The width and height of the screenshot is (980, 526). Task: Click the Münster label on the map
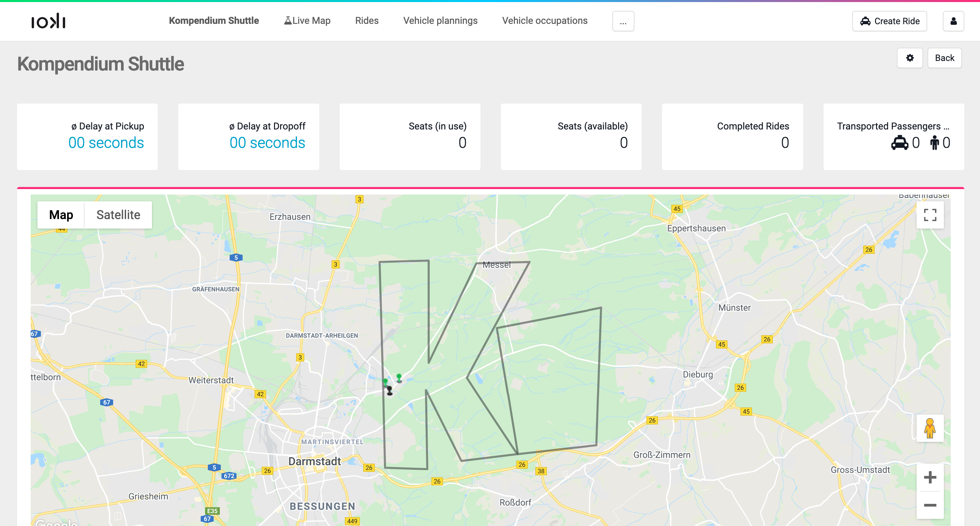tap(734, 308)
